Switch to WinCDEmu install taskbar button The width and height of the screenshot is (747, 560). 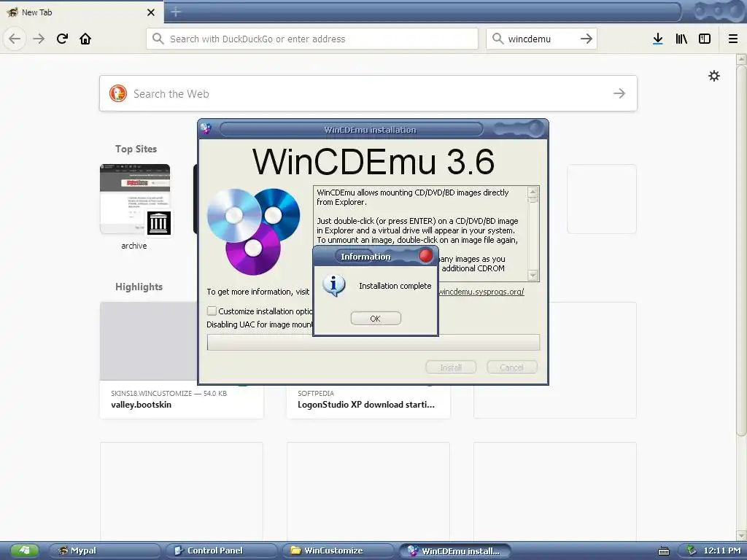pos(454,551)
